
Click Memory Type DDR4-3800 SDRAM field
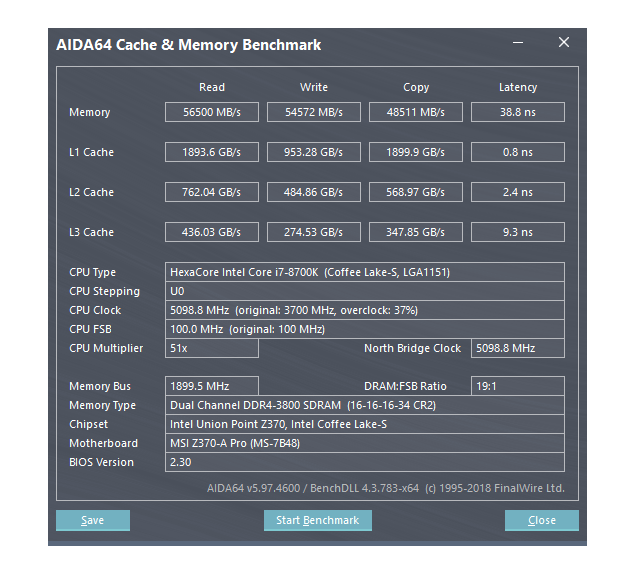click(365, 405)
